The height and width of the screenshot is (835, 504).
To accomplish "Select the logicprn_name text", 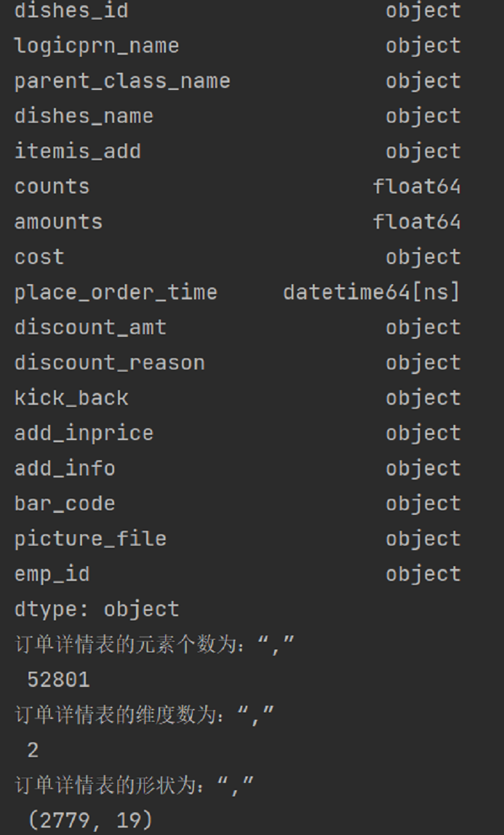I will [97, 46].
